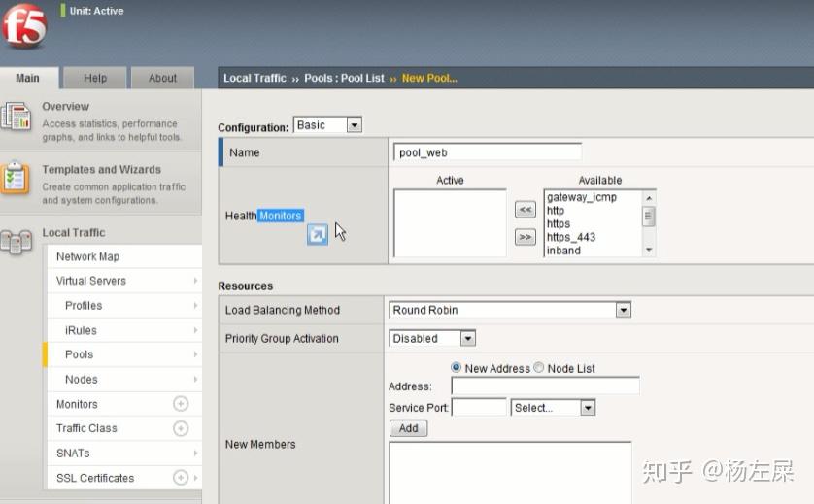Expand the Profiles submenu arrow
The height and width of the screenshot is (504, 814).
pyautogui.click(x=195, y=305)
